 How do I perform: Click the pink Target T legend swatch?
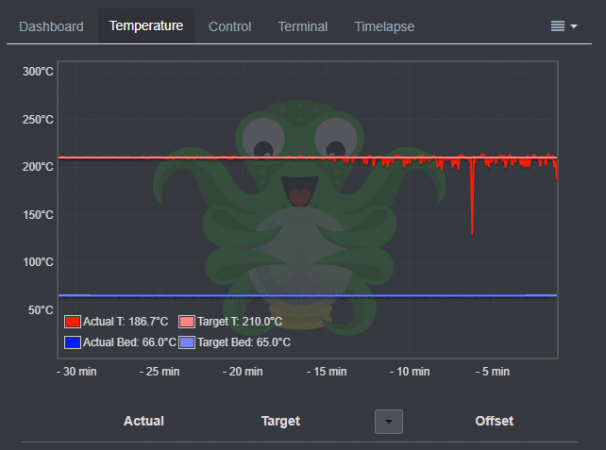click(187, 322)
